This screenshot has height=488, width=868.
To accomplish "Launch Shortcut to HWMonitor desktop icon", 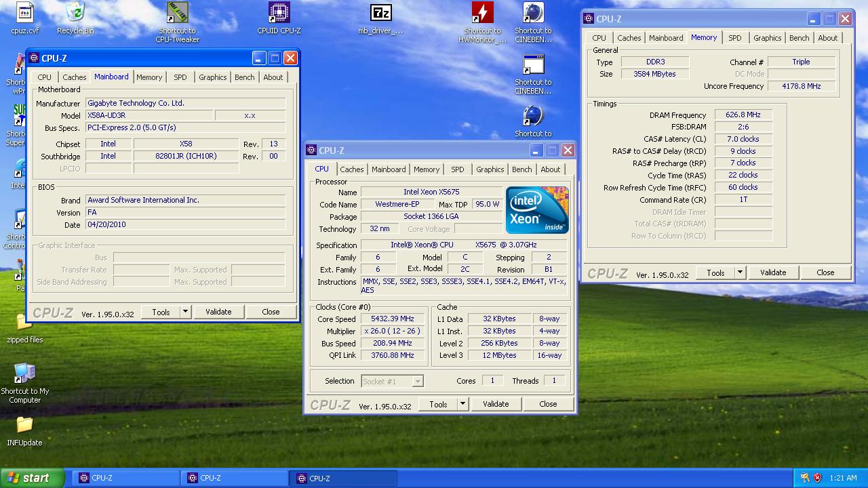I will pyautogui.click(x=482, y=13).
